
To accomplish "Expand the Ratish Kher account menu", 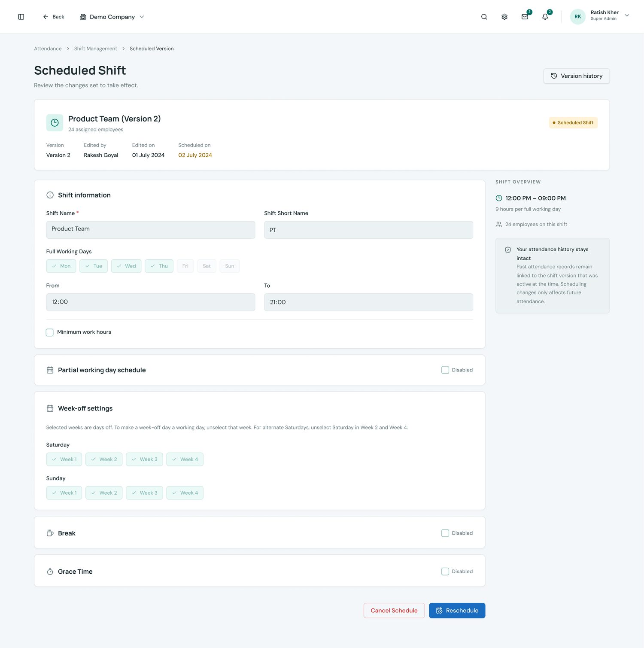I will [x=627, y=15].
